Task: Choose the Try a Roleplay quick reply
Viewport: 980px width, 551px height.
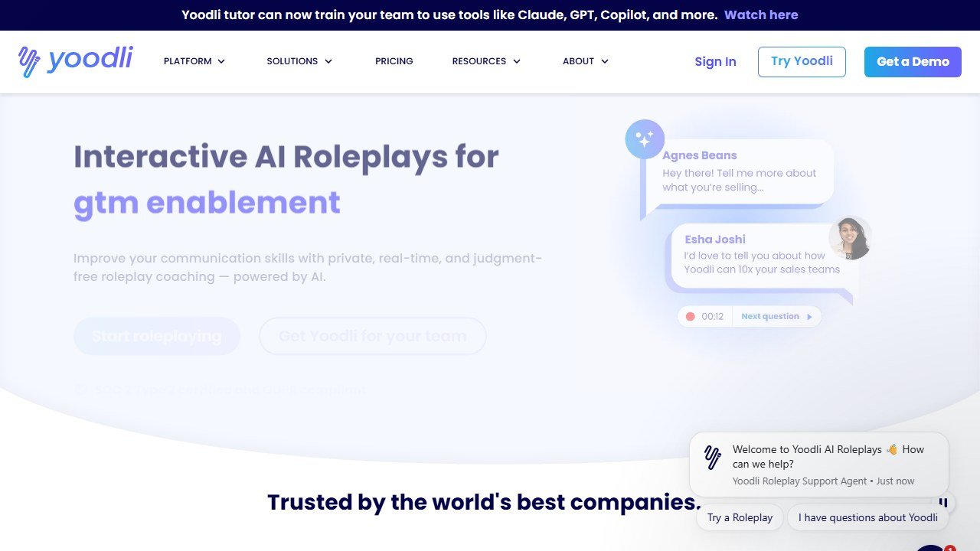Action: click(740, 517)
